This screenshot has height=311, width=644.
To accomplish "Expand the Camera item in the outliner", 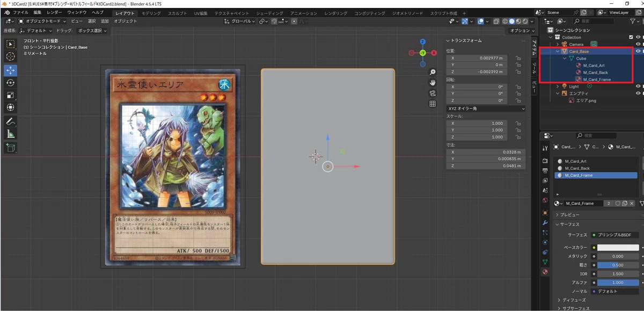I will (558, 44).
